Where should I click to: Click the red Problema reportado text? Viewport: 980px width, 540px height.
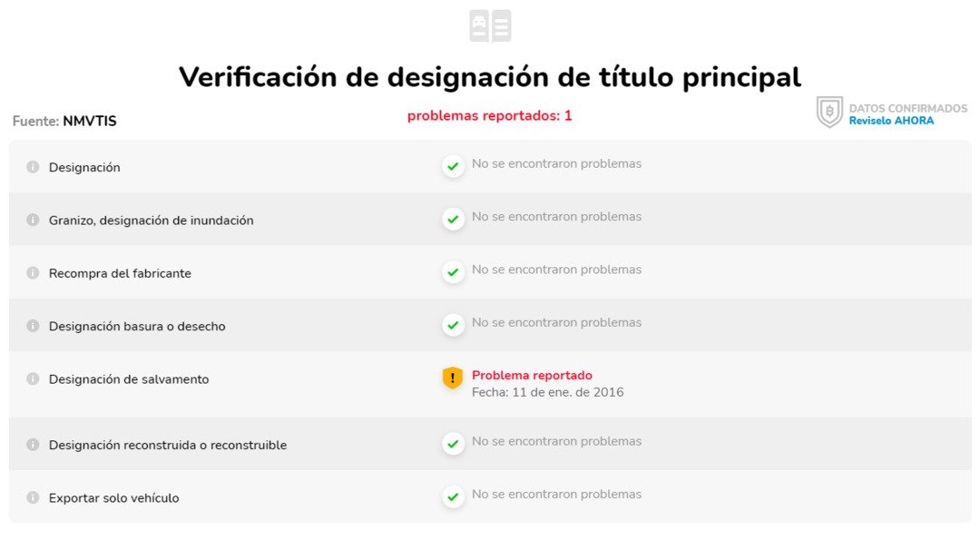point(532,375)
